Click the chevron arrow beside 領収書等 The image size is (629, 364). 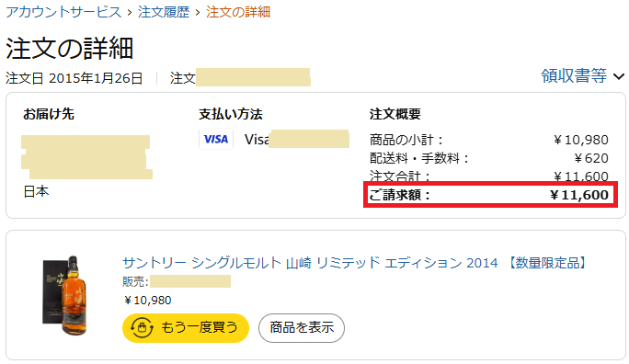[x=619, y=76]
